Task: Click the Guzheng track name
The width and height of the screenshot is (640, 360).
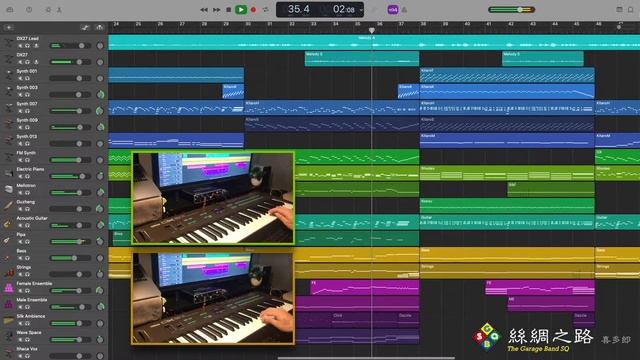Action: (26, 202)
